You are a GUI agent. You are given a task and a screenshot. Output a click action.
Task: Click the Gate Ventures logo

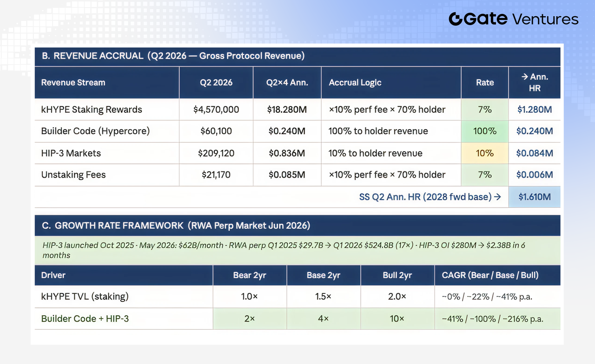[513, 19]
